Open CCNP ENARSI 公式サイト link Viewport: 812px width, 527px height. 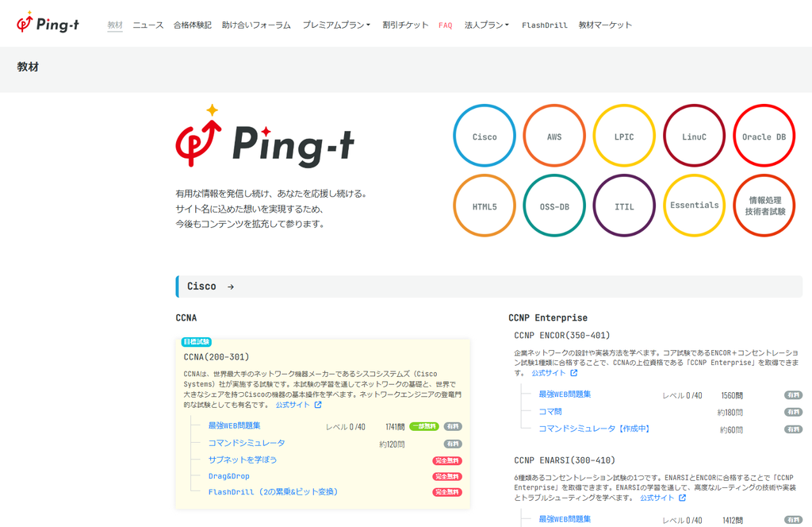[657, 498]
